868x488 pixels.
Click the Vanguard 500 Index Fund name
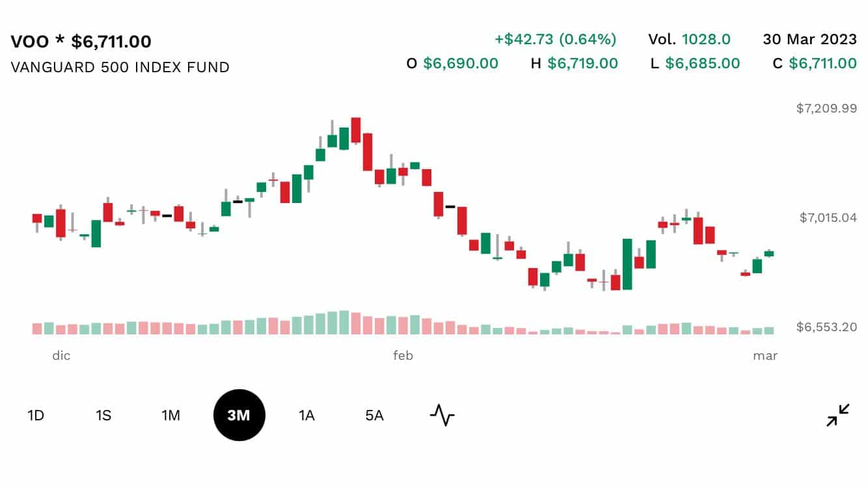pos(120,67)
